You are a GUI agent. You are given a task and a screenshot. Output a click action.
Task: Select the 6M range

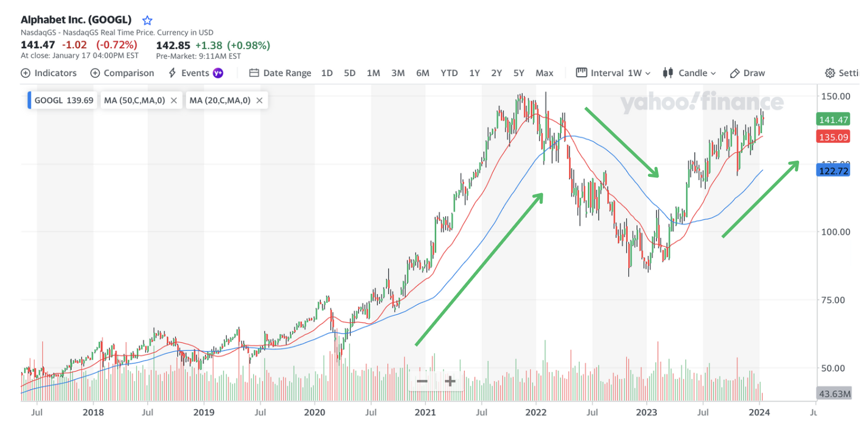click(x=423, y=73)
